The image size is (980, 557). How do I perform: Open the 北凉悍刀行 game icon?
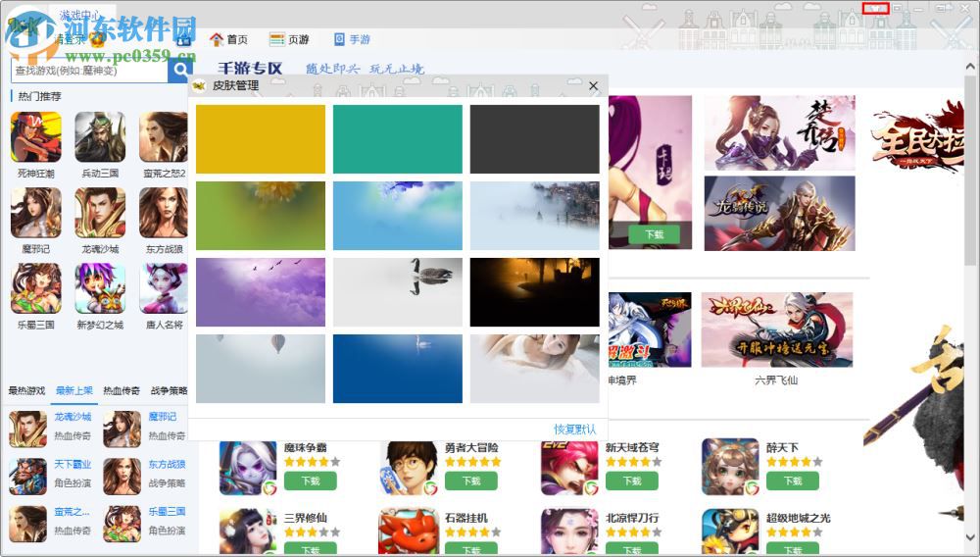569,532
